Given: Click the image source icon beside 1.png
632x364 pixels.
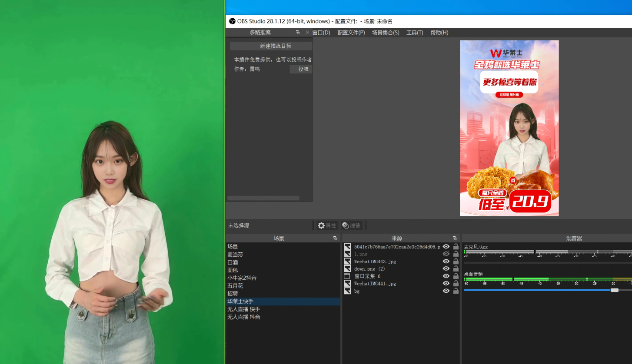Looking at the screenshot, I should click(347, 254).
